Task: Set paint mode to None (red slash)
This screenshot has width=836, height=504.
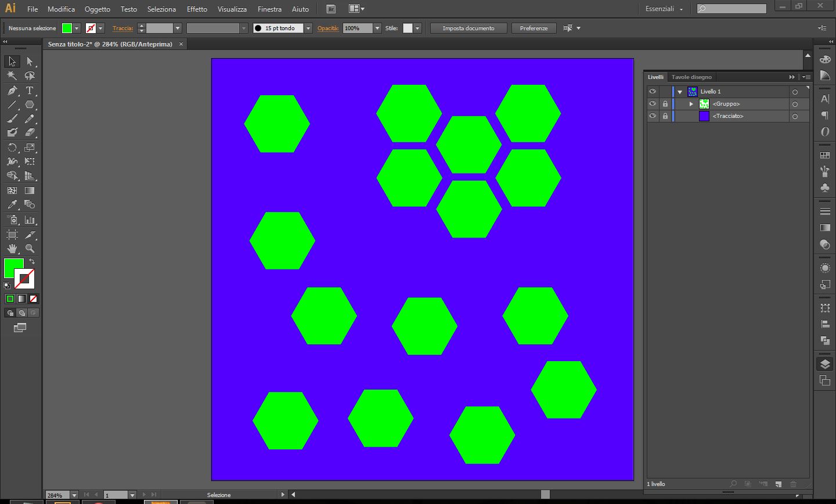Action: coord(33,298)
